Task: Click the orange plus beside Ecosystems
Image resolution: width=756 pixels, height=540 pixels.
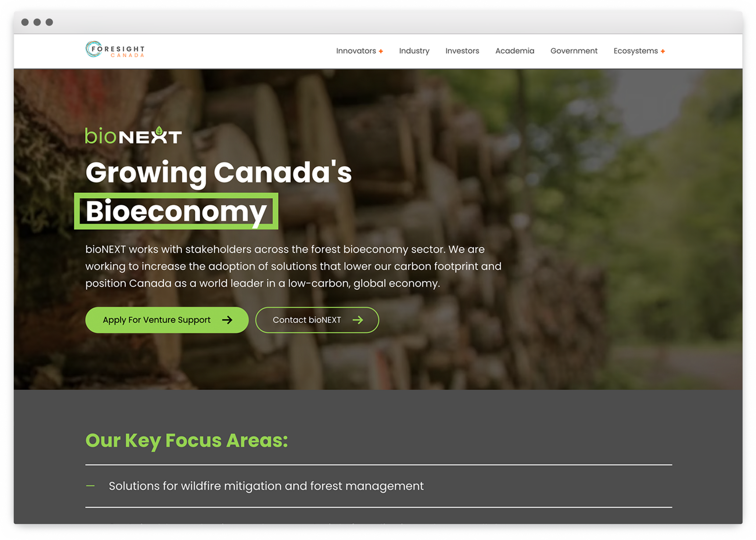Action: [x=663, y=51]
